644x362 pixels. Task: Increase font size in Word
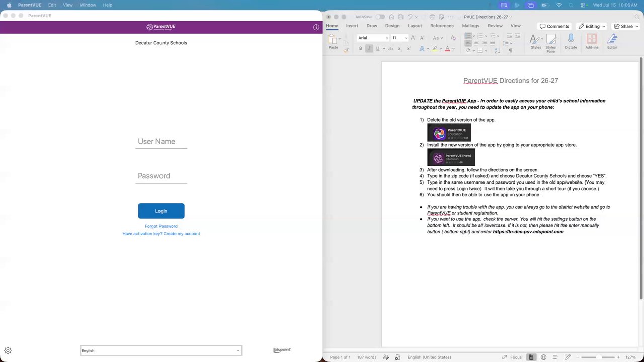(x=413, y=38)
